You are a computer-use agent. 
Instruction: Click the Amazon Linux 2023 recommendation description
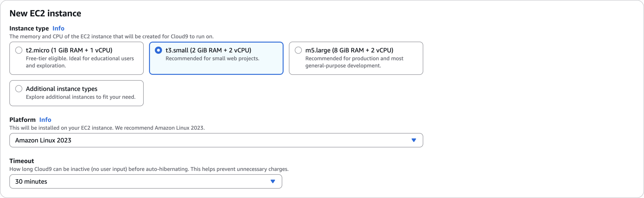click(107, 128)
